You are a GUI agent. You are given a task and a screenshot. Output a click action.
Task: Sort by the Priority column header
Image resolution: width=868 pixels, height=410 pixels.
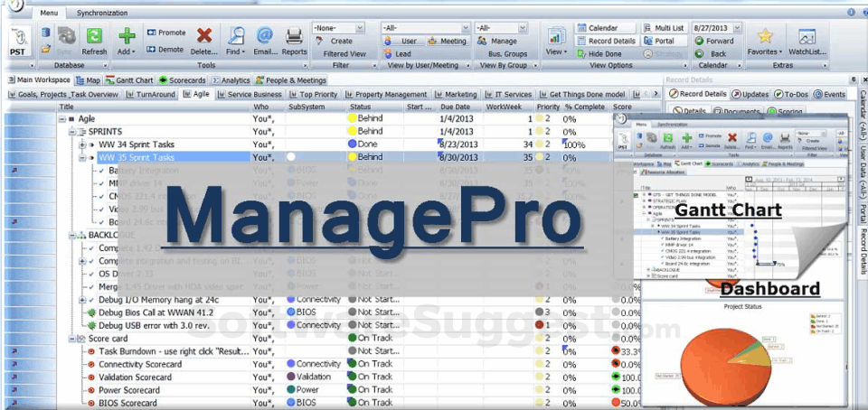tap(548, 107)
